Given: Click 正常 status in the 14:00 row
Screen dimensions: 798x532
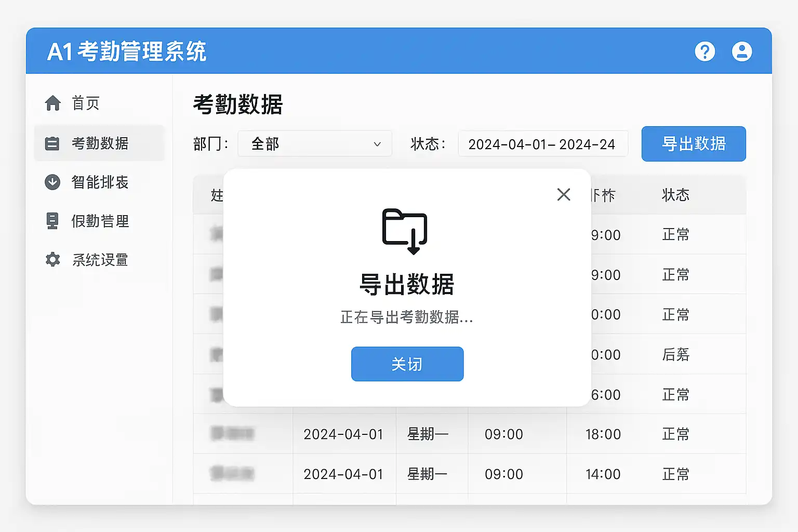Looking at the screenshot, I should (x=675, y=474).
